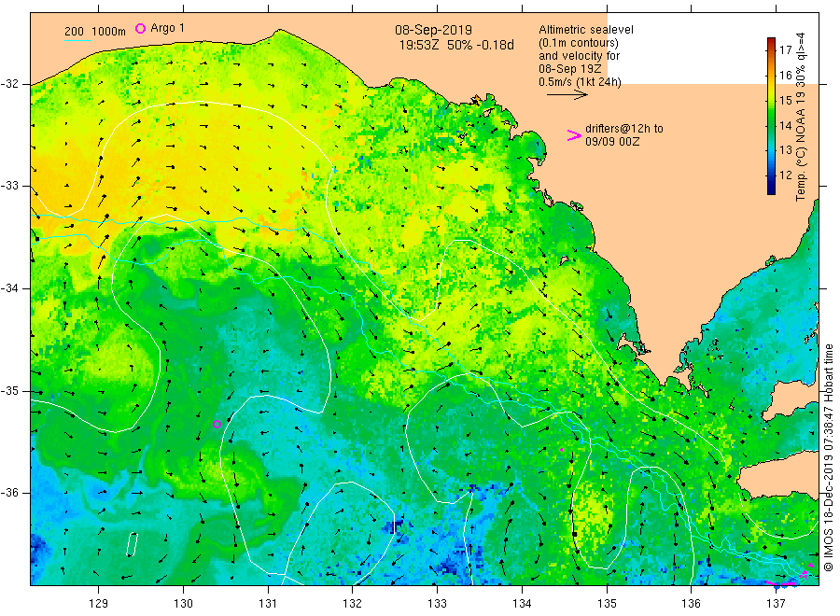The width and height of the screenshot is (840, 616).
Task: Click the '(0.1m contours)' text
Action: point(579,43)
